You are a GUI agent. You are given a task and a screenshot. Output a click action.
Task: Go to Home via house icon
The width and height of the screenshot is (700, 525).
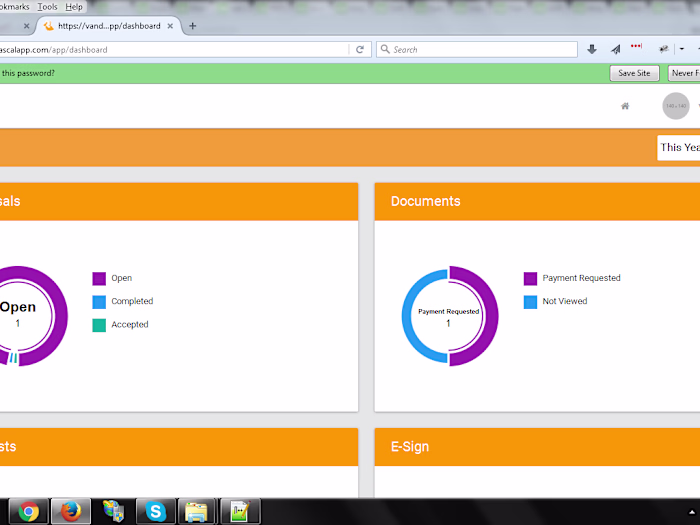[x=625, y=106]
